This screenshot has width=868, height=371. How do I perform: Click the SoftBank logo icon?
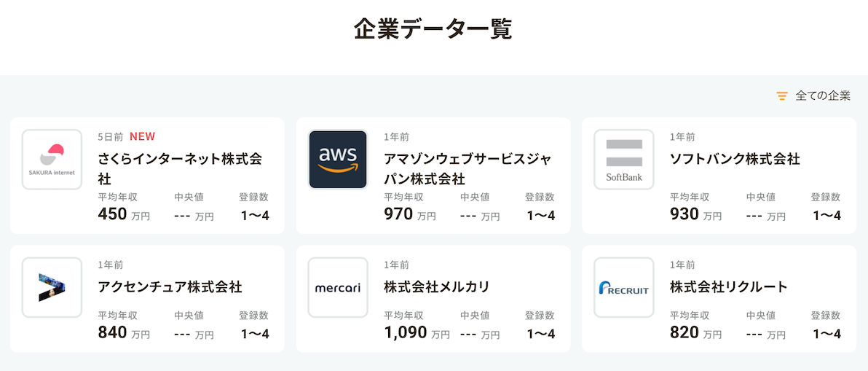coord(624,160)
